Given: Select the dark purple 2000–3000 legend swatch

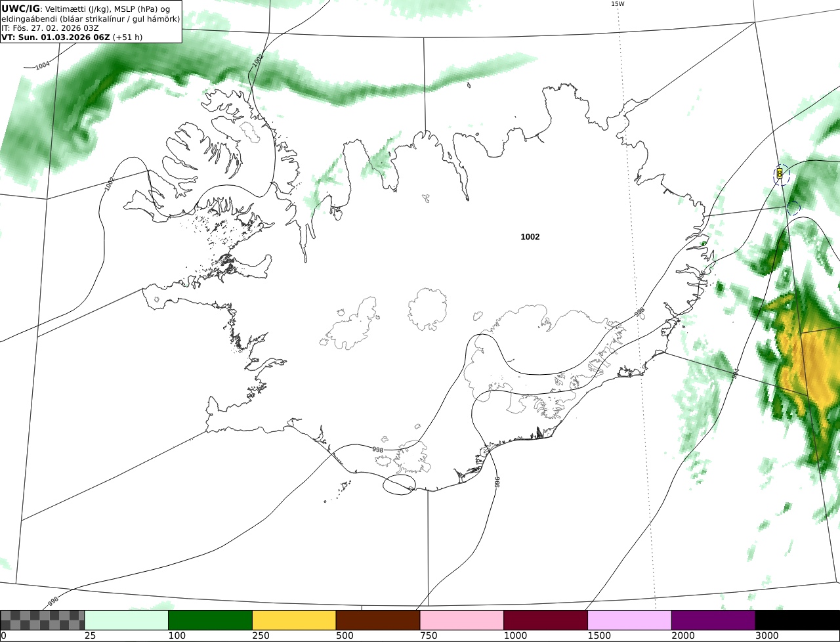Looking at the screenshot, I should (713, 620).
